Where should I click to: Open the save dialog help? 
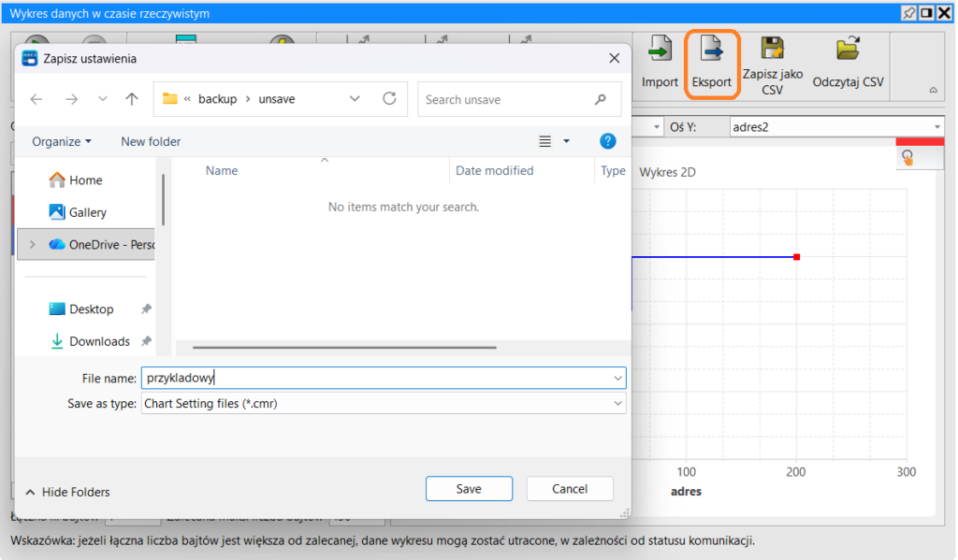pos(607,141)
